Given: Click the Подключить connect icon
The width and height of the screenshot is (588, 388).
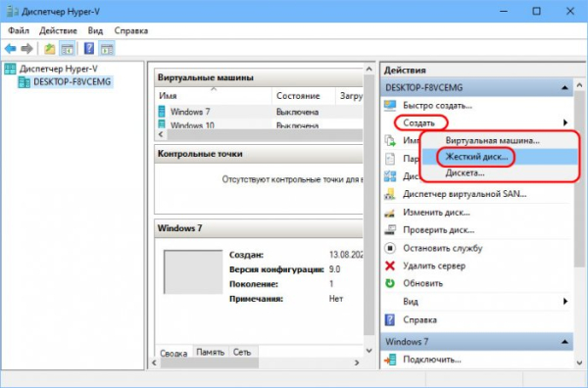Looking at the screenshot, I should click(x=390, y=360).
